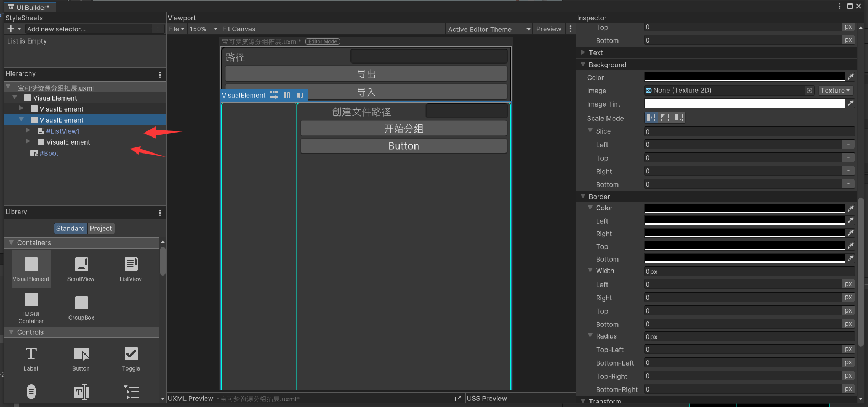Select the Button control icon
Screen dimensions: 868x407
[82, 354]
